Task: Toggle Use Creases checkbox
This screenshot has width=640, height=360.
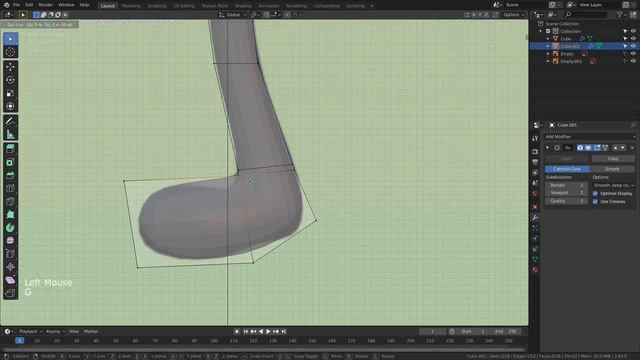Action: 595,202
